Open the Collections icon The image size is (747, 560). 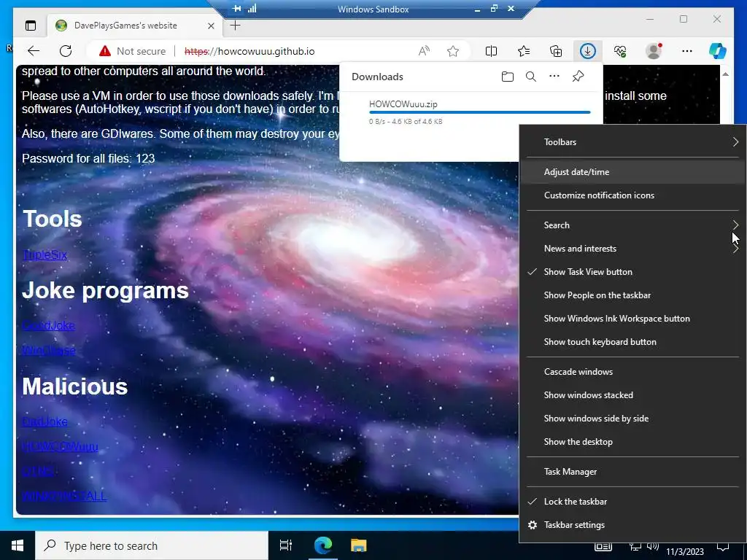[556, 51]
